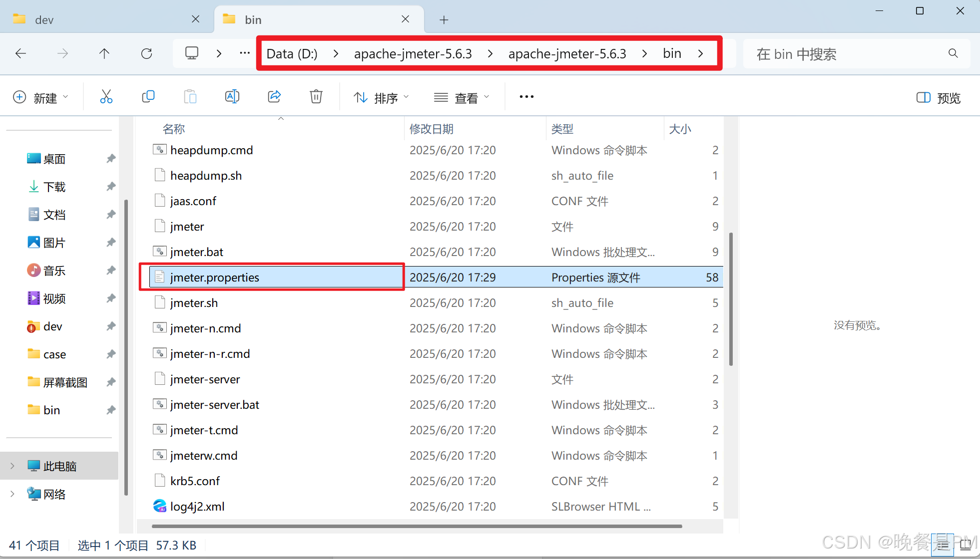
Task: Click the Rename icon in toolbar
Action: [x=232, y=97]
